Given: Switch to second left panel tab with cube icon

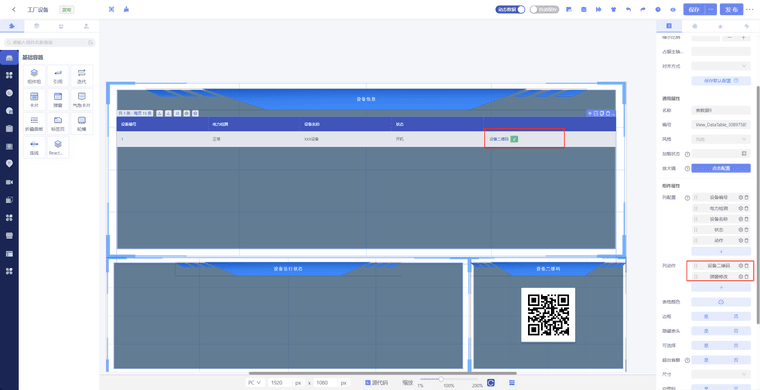Looking at the screenshot, I should pos(37,26).
